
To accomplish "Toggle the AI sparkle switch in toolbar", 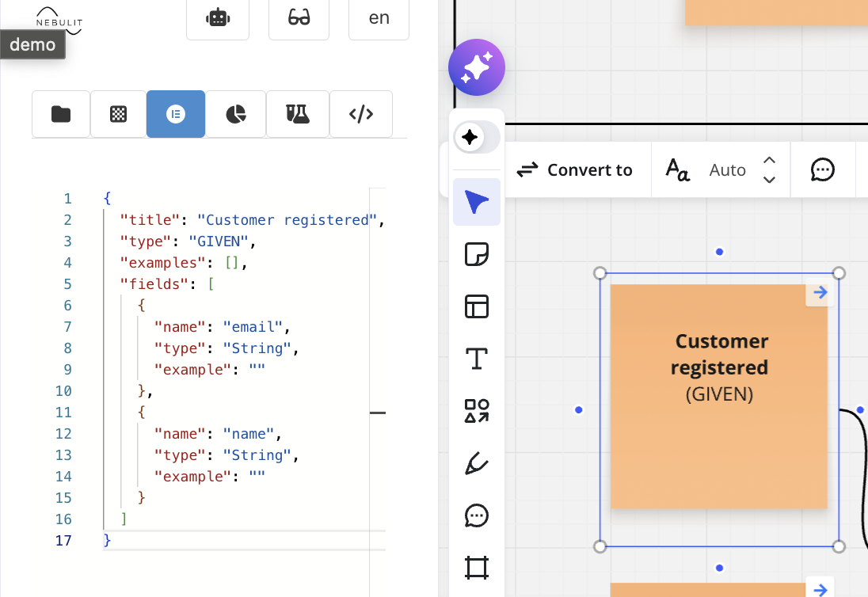I will click(x=477, y=138).
